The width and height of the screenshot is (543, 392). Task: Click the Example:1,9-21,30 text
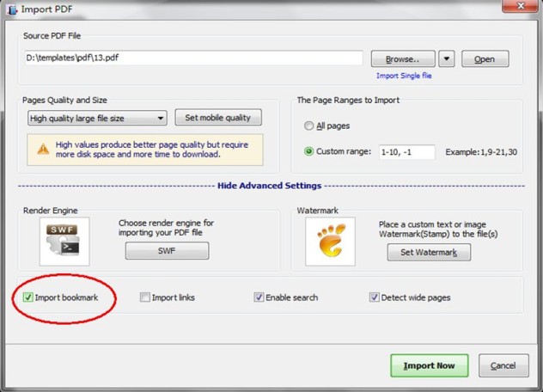coord(481,152)
